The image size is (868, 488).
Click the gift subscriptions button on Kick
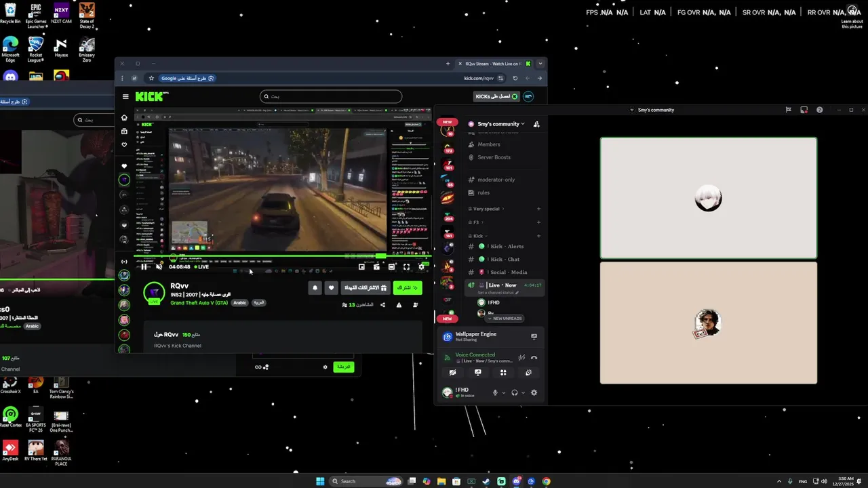point(366,288)
